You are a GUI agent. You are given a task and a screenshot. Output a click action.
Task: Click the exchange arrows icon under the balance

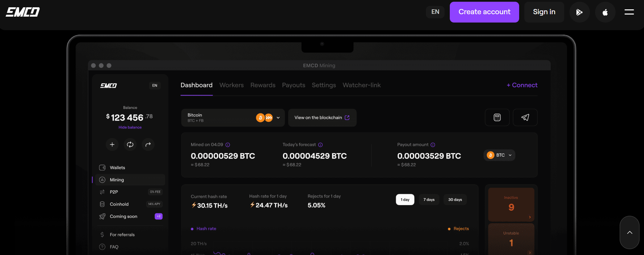point(130,144)
